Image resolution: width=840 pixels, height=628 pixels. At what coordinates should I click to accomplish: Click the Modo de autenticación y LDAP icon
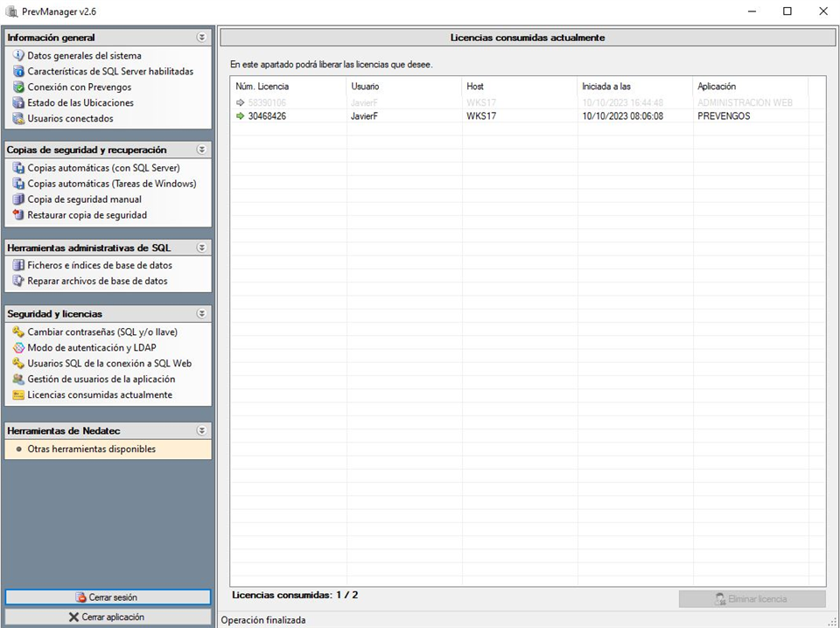[18, 348]
